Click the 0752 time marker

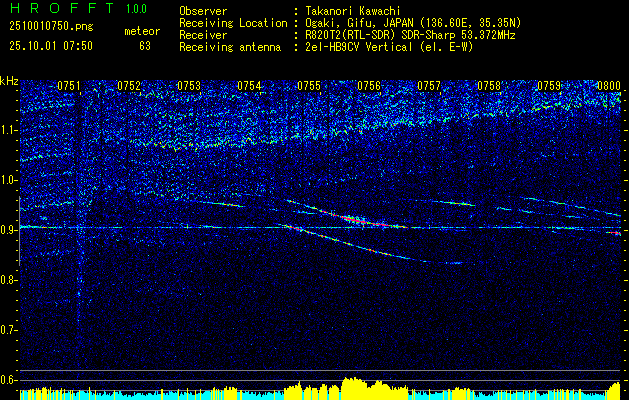[x=129, y=86]
